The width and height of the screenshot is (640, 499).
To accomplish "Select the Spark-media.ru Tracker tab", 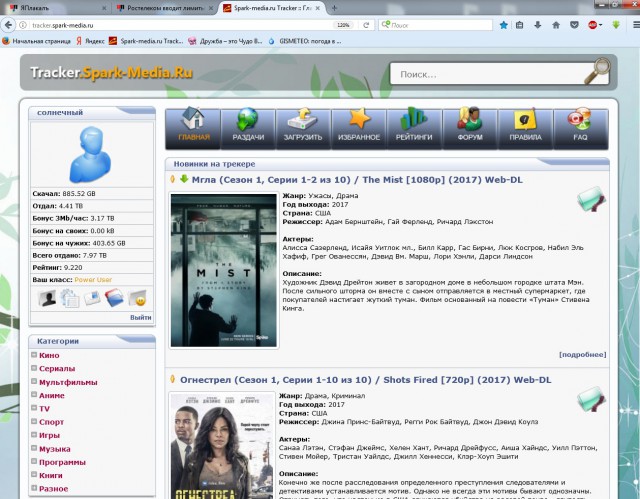I will (x=272, y=8).
